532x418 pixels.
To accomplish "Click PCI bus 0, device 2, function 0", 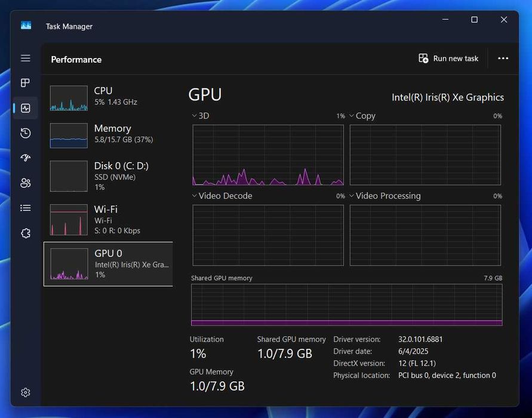I will point(447,375).
